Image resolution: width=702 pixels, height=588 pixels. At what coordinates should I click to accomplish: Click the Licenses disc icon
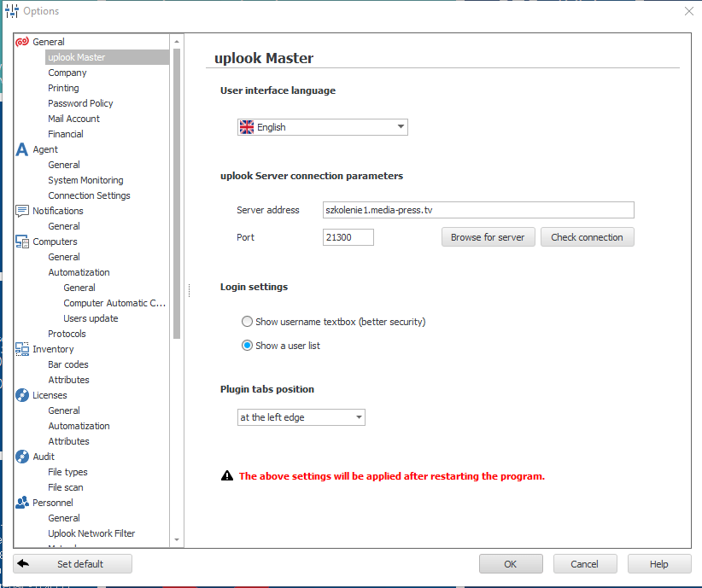[x=22, y=395]
